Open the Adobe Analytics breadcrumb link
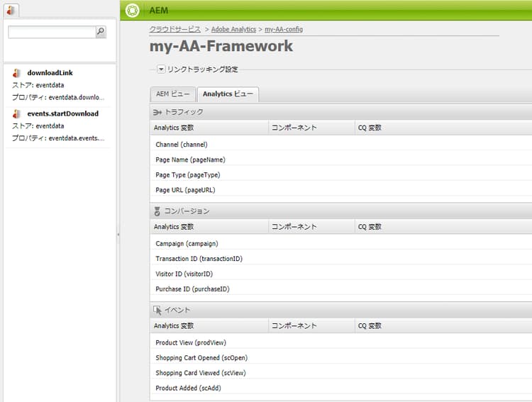 coord(233,30)
